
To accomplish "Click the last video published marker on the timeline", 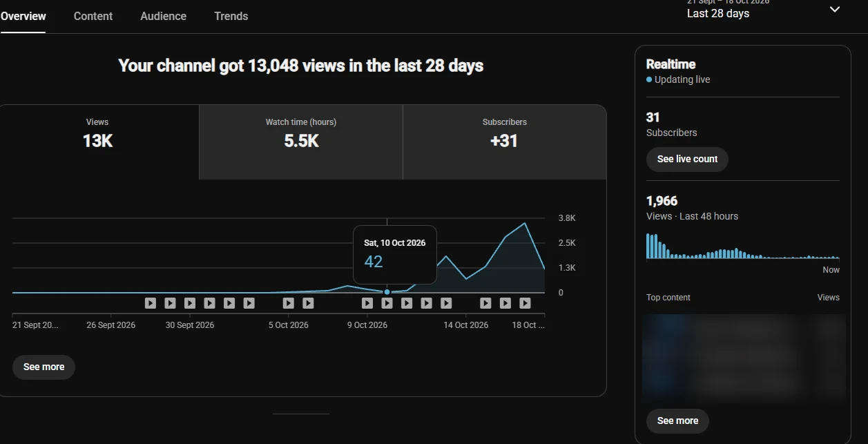I will tap(525, 302).
